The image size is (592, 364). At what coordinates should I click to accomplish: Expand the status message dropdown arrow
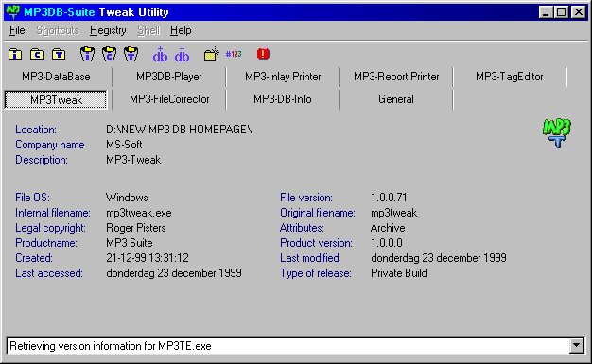point(577,345)
